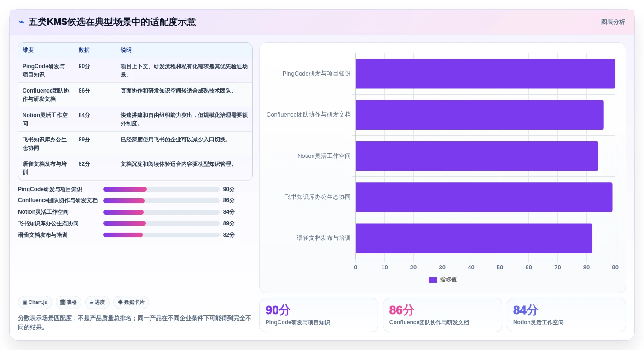Click the description 页面协作和研发知识空间较适合成熟技术团队

(x=179, y=91)
